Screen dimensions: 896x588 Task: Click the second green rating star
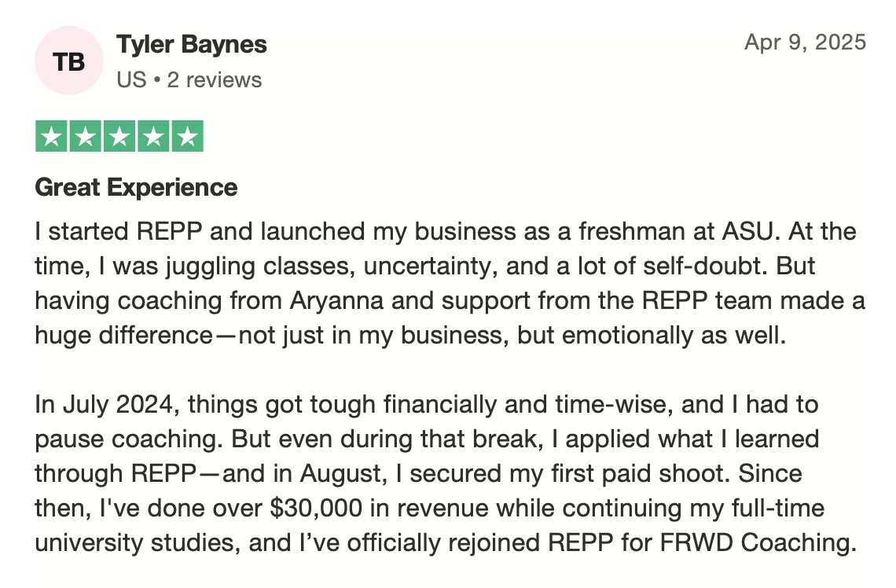(85, 136)
